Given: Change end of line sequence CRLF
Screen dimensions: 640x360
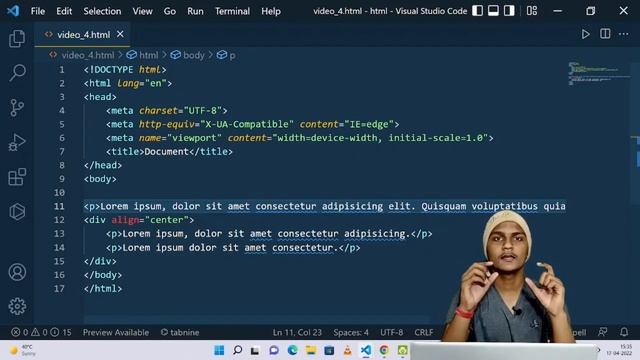Looking at the screenshot, I should [424, 332].
